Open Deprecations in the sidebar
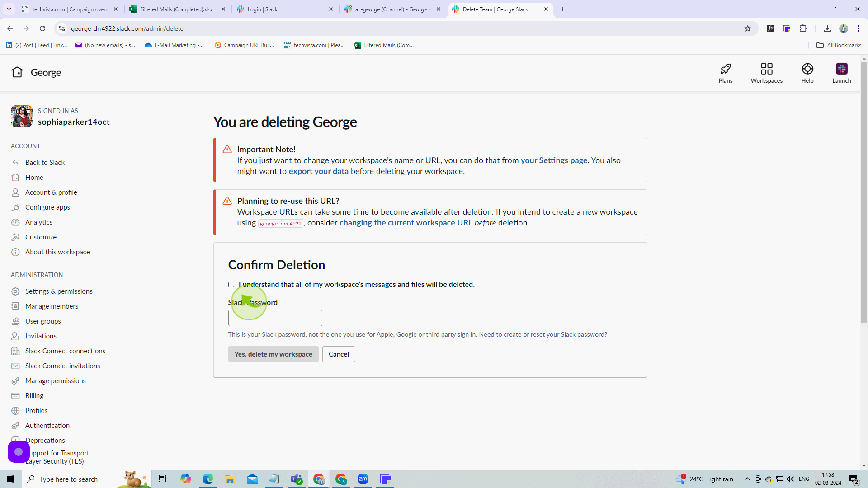The width and height of the screenshot is (868, 488). pyautogui.click(x=45, y=441)
